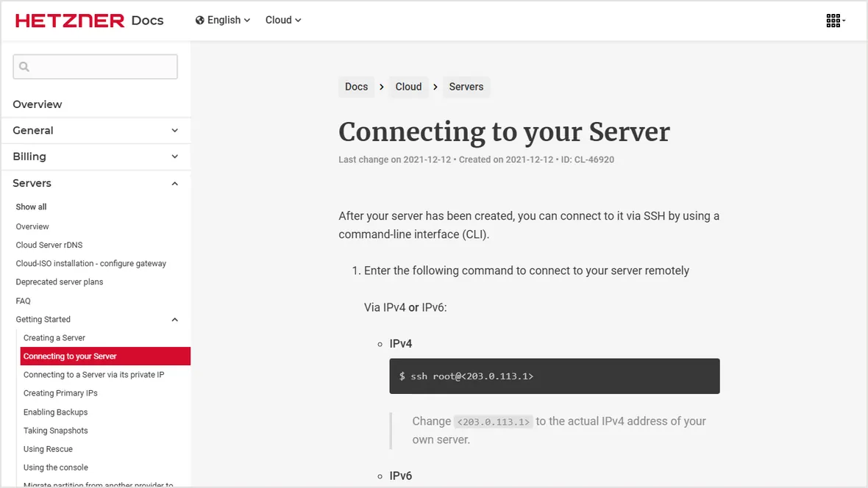Open Taking Snapshots page
Viewport: 868px width, 488px height.
coord(55,431)
